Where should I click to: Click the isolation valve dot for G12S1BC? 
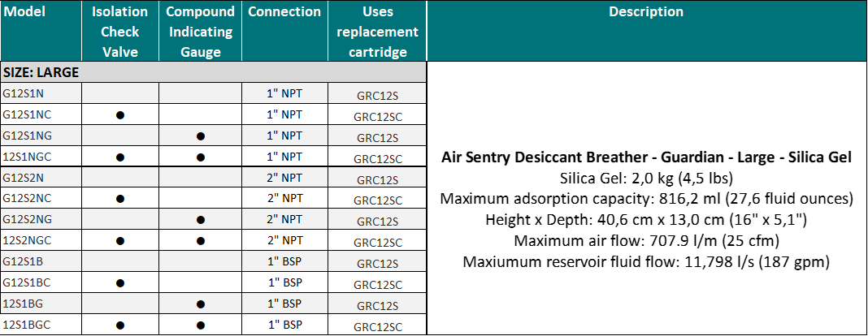(x=119, y=283)
